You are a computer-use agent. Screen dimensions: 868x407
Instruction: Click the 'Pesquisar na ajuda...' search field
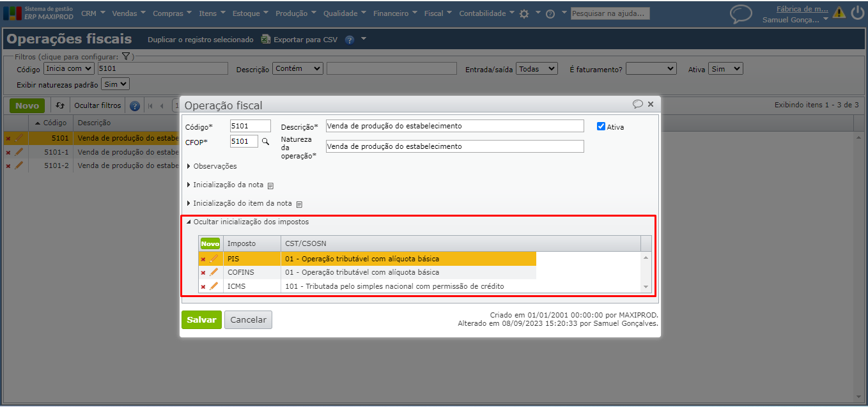coord(610,13)
